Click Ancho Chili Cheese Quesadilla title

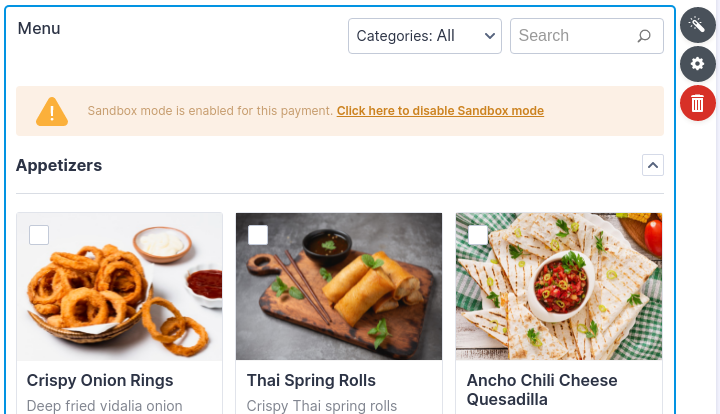click(542, 389)
